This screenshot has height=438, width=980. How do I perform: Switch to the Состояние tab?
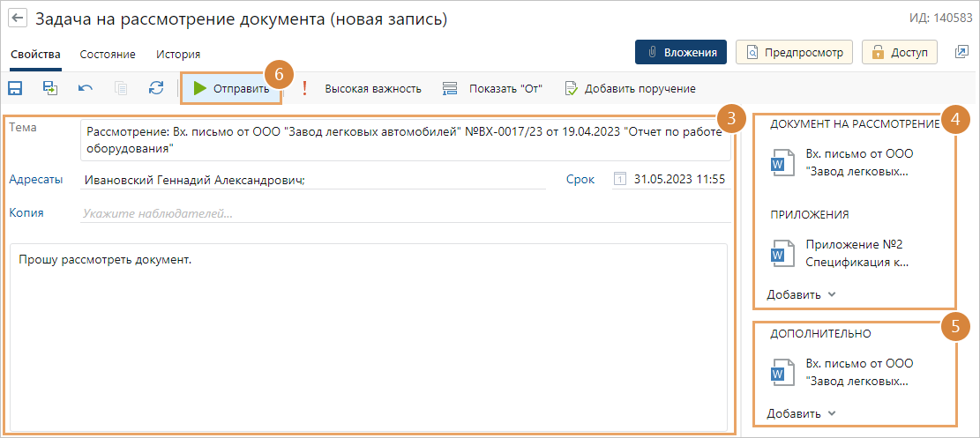point(108,54)
